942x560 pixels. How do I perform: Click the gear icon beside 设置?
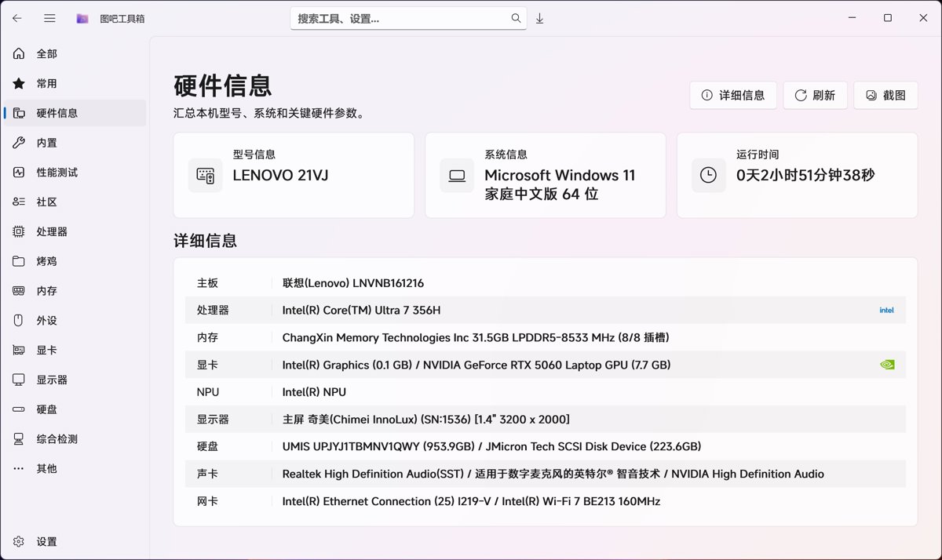tap(19, 542)
